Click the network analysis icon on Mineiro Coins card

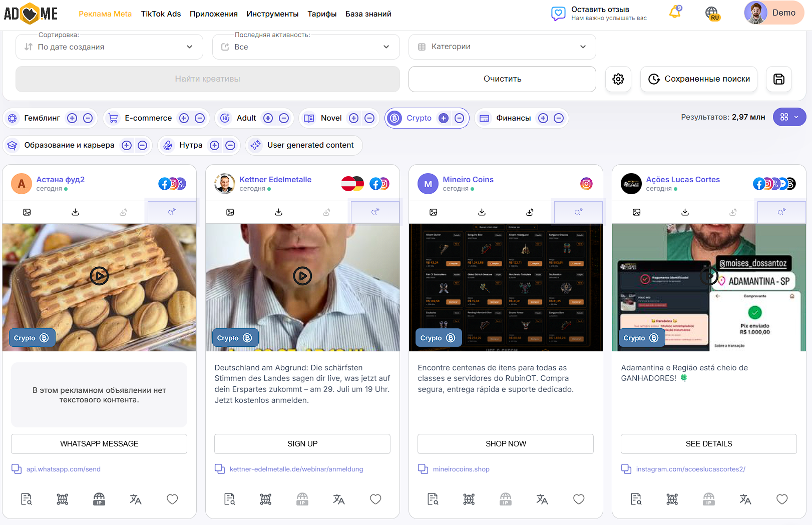point(469,499)
